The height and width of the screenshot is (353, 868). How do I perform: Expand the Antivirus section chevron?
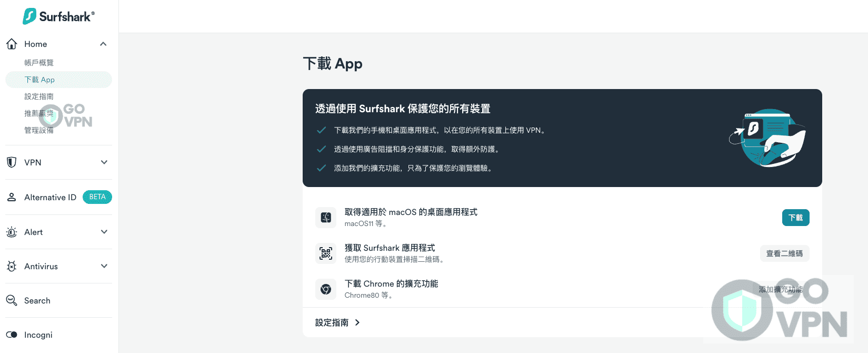(x=104, y=266)
